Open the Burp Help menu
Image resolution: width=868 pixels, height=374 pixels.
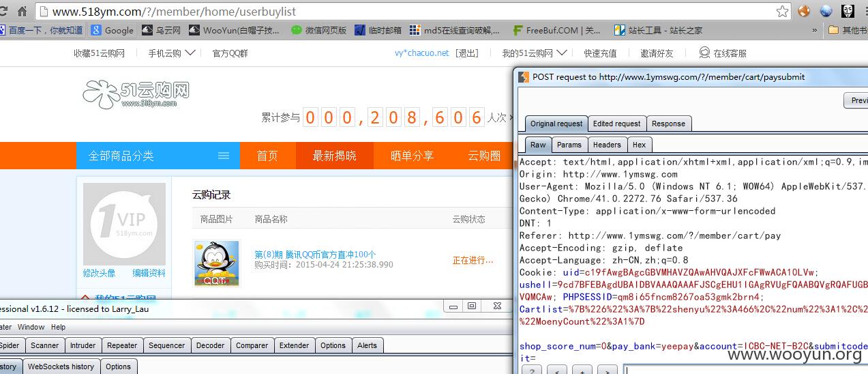coord(59,327)
